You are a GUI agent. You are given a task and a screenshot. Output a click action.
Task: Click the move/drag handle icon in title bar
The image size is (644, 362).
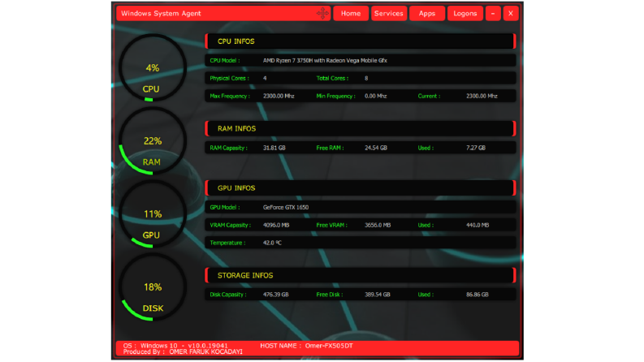[x=322, y=13]
